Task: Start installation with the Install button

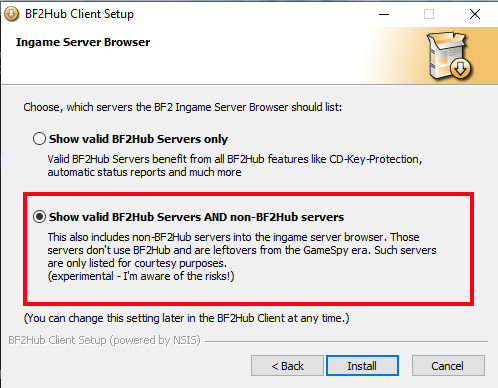Action: click(x=362, y=366)
